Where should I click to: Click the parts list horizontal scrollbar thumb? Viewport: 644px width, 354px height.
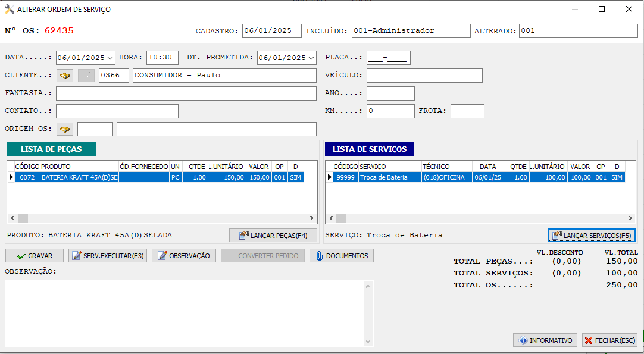(23, 218)
